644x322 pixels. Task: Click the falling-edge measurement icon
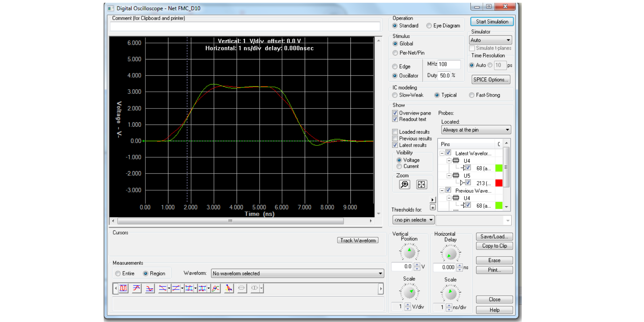pyautogui.click(x=163, y=288)
